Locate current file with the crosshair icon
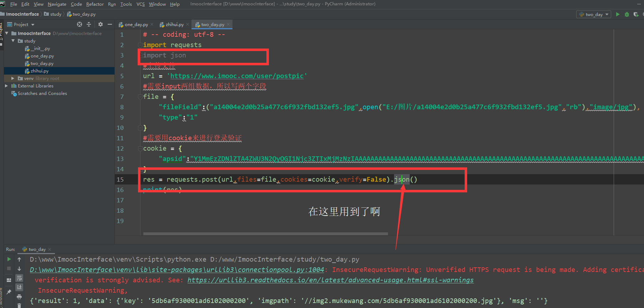This screenshot has height=308, width=644. click(x=80, y=24)
